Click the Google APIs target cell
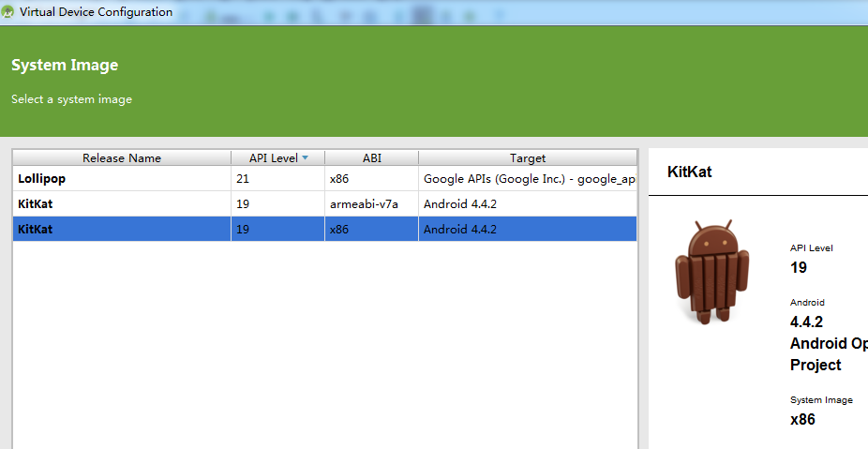The width and height of the screenshot is (868, 449). pyautogui.click(x=528, y=178)
